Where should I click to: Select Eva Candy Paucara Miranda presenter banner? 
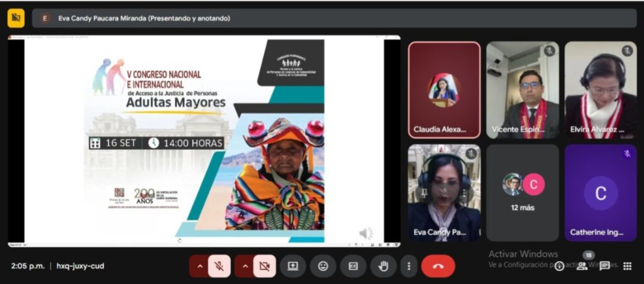(145, 18)
